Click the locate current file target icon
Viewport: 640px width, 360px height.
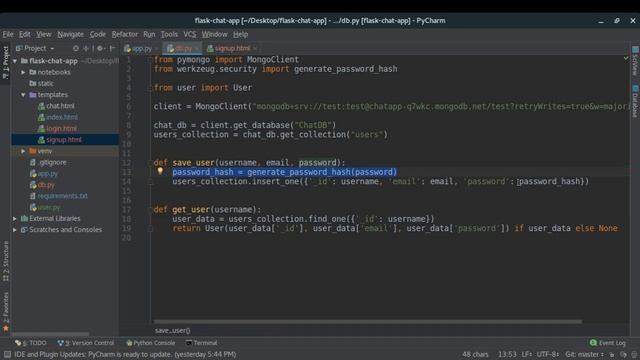pyautogui.click(x=76, y=48)
